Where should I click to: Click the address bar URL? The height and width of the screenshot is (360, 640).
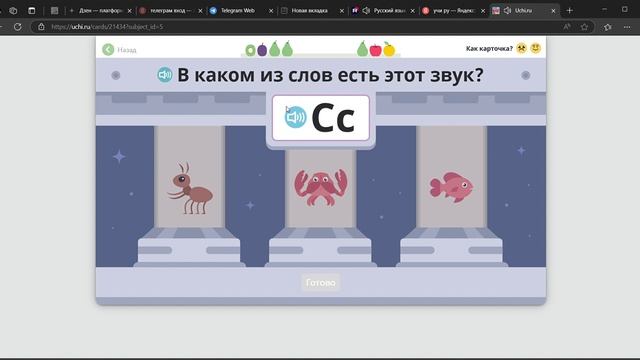tap(107, 27)
